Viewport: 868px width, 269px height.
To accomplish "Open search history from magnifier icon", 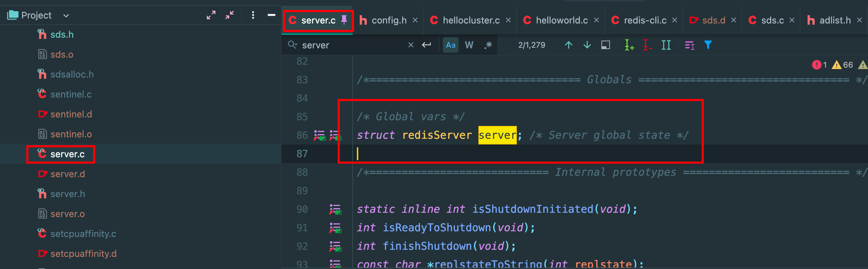I will click(292, 45).
